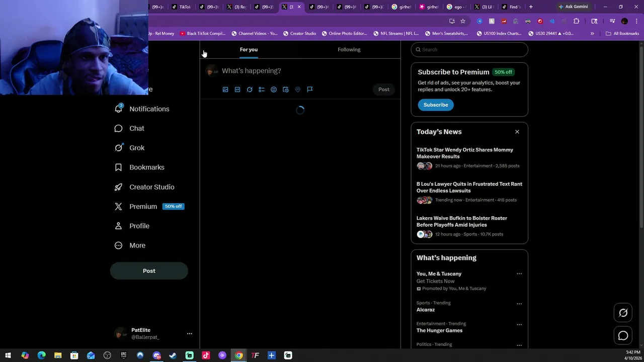The width and height of the screenshot is (644, 362).
Task: Open Steam from the taskbar
Action: pos(173,355)
